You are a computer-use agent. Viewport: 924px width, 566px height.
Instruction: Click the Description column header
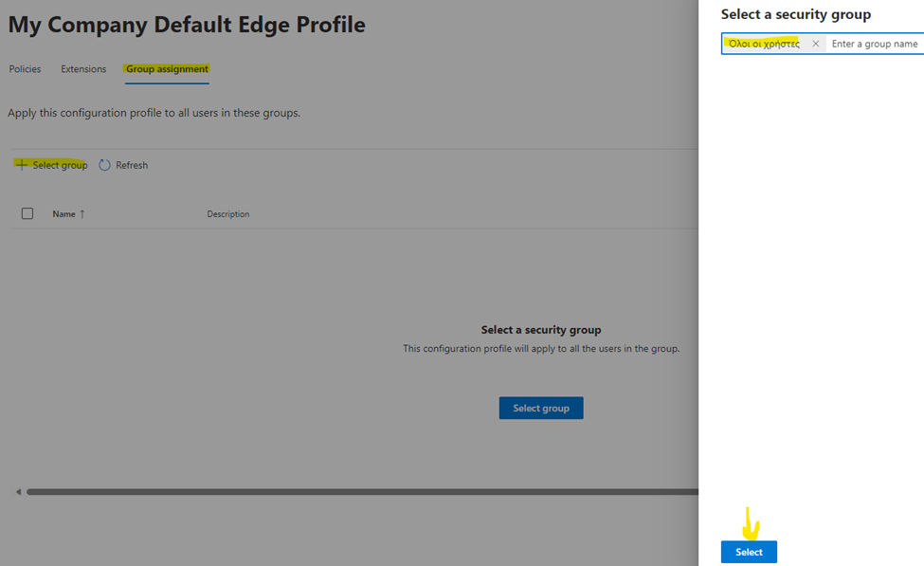tap(227, 214)
